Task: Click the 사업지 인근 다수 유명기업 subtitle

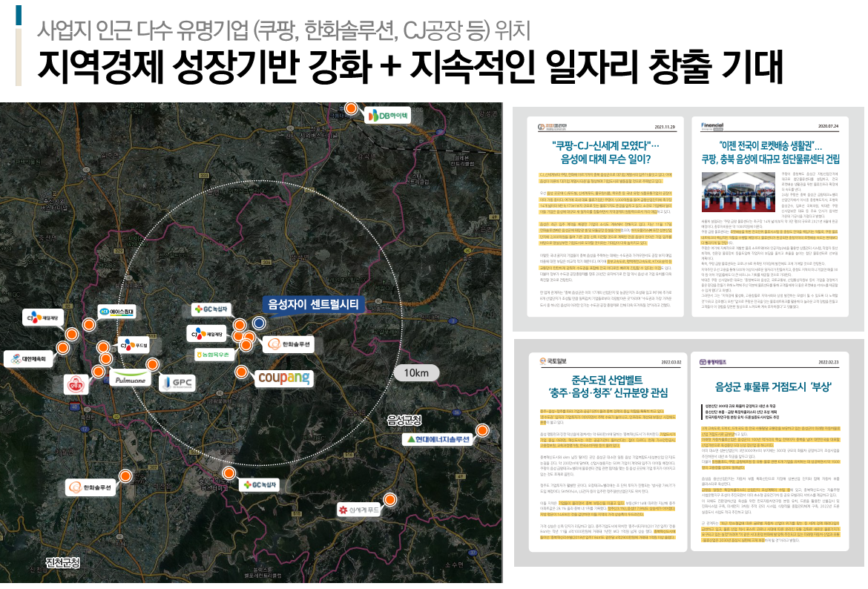Action: click(284, 30)
